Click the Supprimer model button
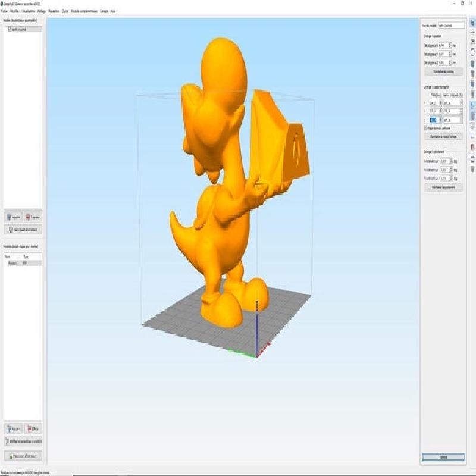 (33, 217)
